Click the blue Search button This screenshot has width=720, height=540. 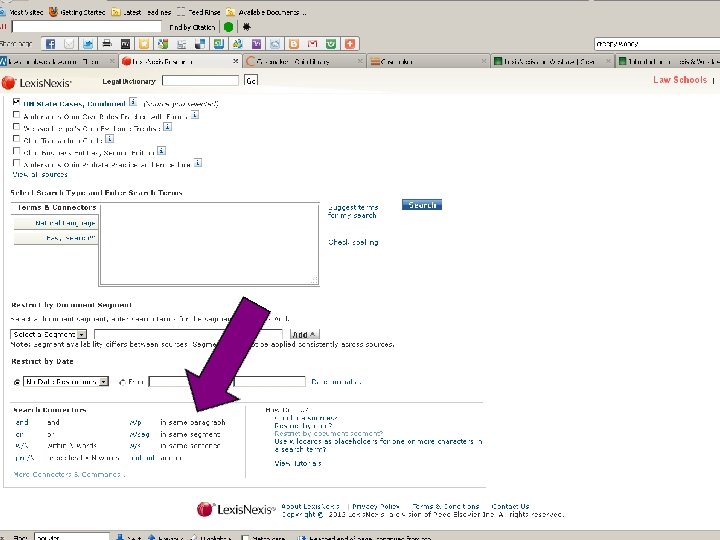pos(422,205)
